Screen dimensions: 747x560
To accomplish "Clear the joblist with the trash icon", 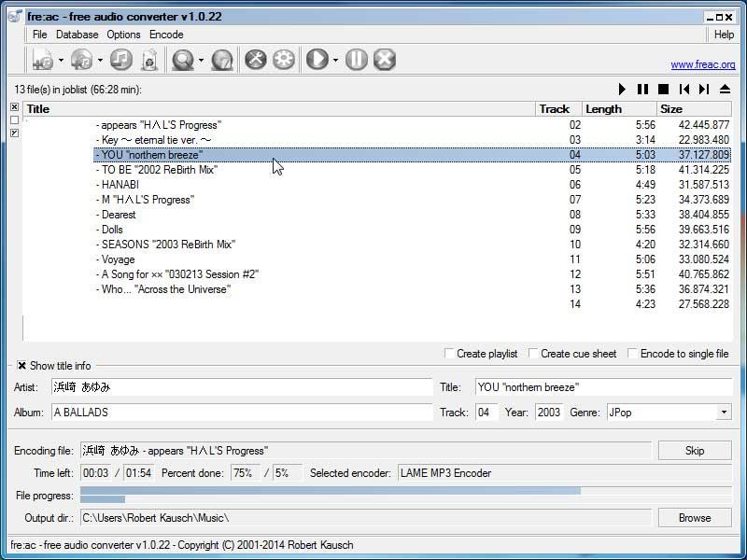I will coord(149,60).
